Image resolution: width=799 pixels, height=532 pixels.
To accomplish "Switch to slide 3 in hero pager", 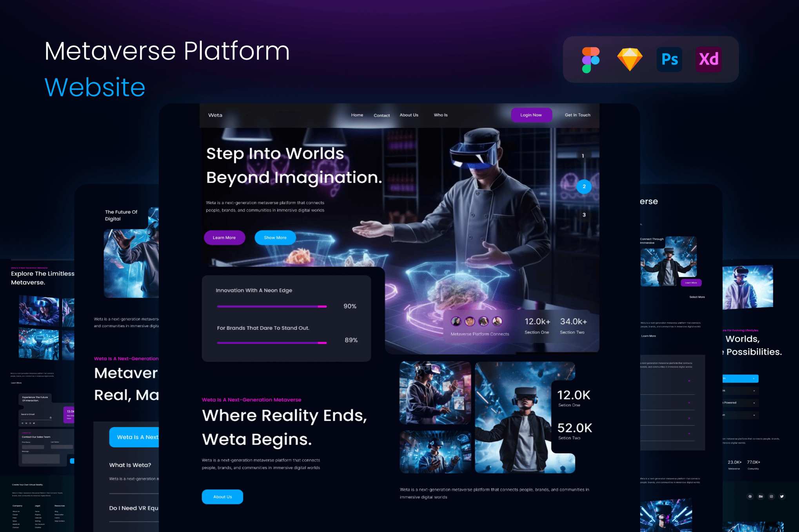I will pyautogui.click(x=584, y=215).
